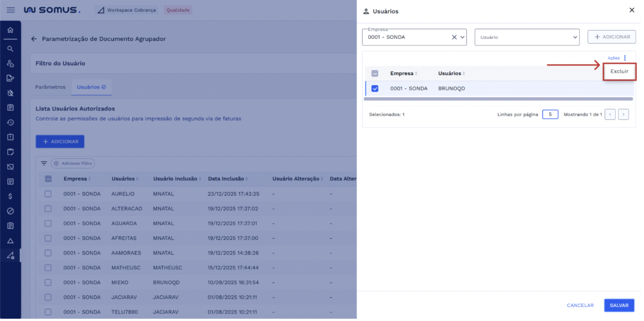Click the SALVAR button
Screen dimensions: 644x321
618,305
